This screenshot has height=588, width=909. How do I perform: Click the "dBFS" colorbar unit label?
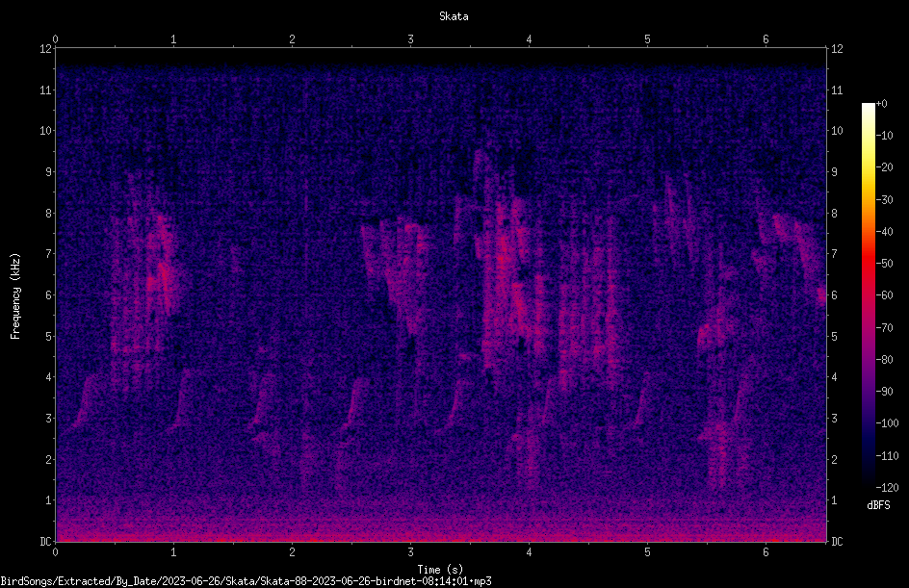tap(878, 505)
